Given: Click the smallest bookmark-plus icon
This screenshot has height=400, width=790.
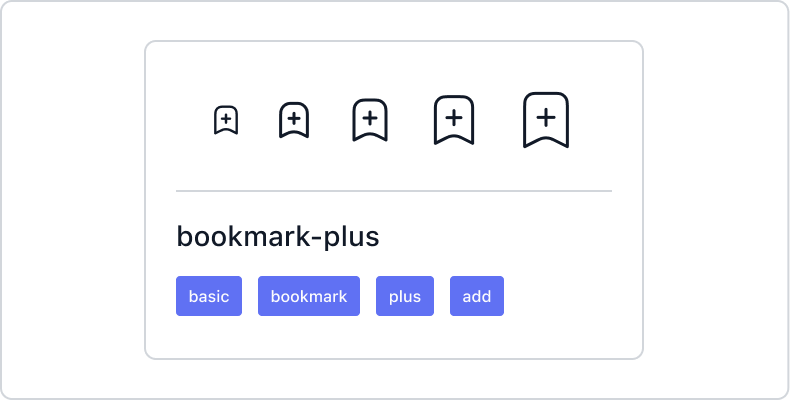Looking at the screenshot, I should click(x=226, y=121).
